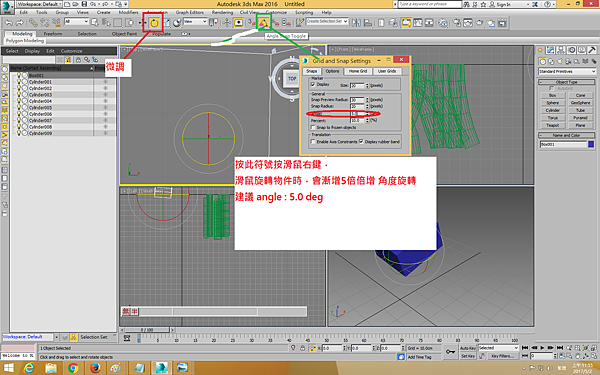Toggle Cylinder001 lightbulb visibility icon
Image resolution: width=600 pixels, height=375 pixels.
19,82
